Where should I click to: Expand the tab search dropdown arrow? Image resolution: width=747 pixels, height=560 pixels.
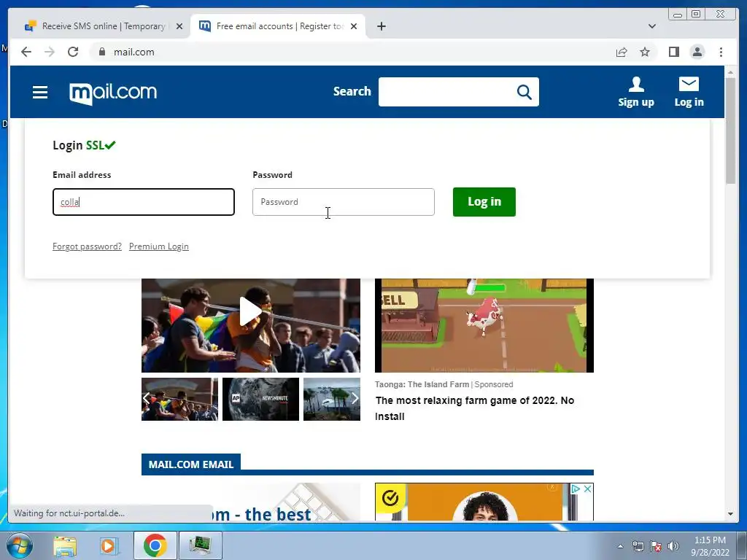click(651, 26)
